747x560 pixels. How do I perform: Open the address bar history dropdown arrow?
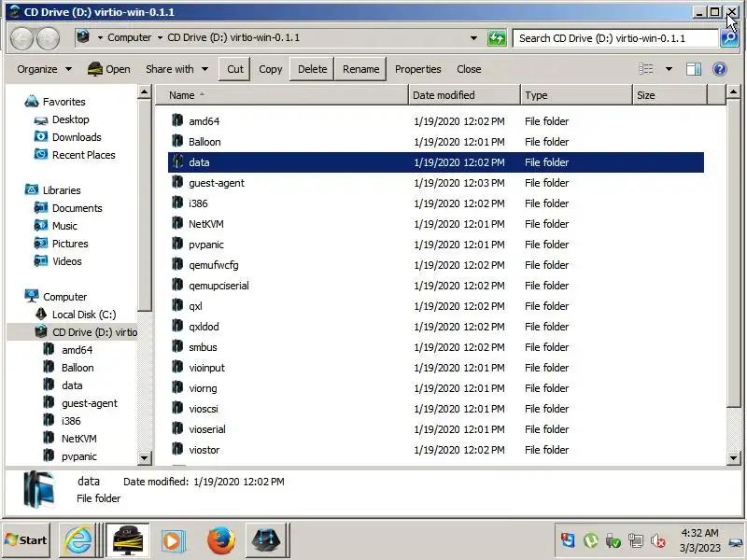pos(473,38)
